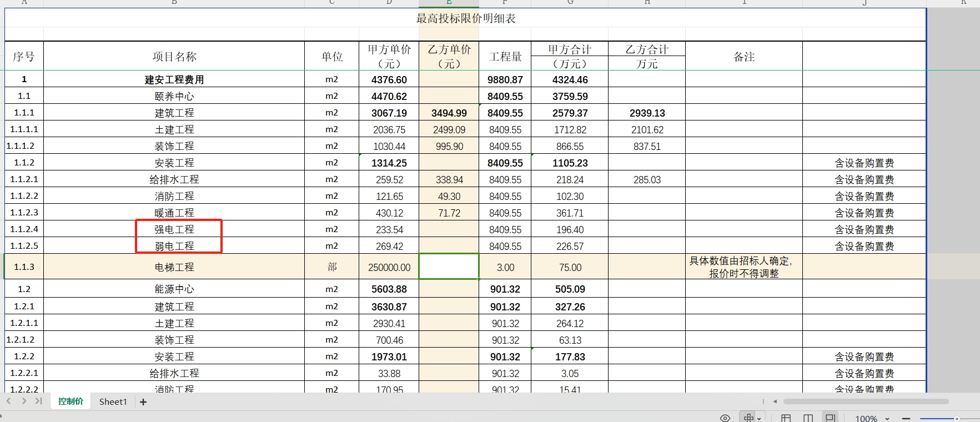Select note cell 具体数值由招标人确定
The image size is (980, 422).
tap(744, 267)
